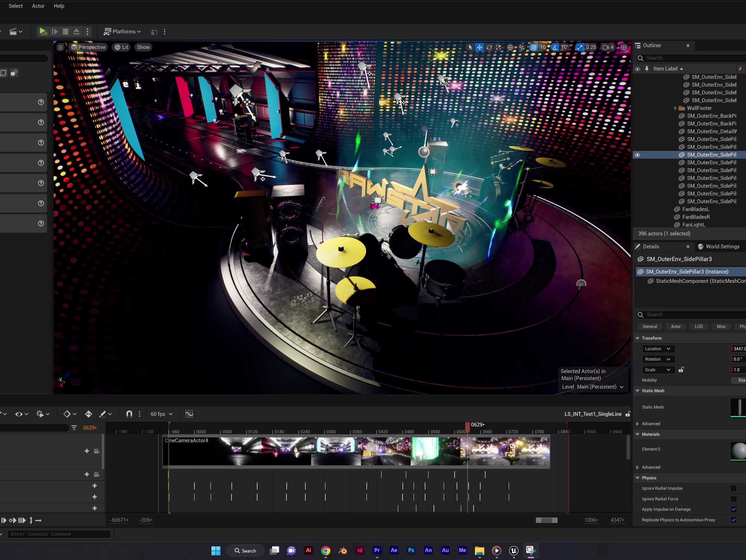Select the rotate gizmo tool
Viewport: 746px width, 560px height.
pos(489,47)
